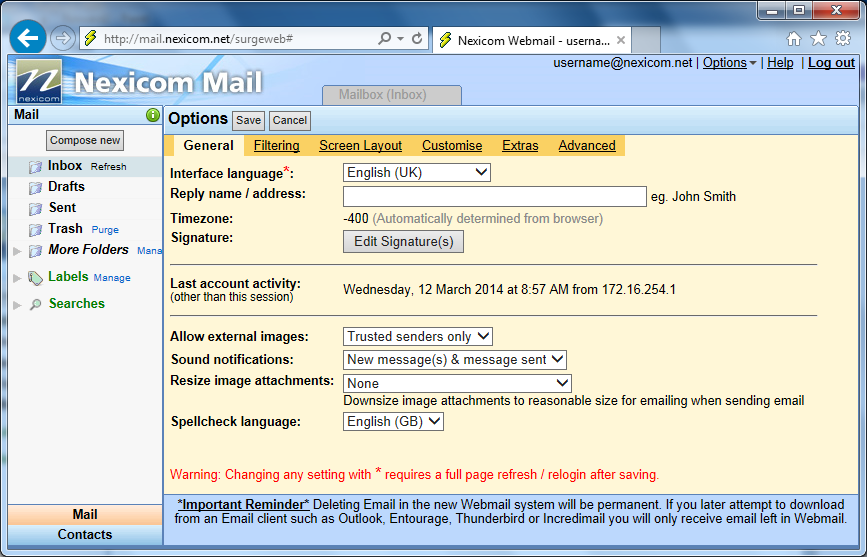Switch to the Extras tab
The image size is (867, 557).
click(520, 145)
